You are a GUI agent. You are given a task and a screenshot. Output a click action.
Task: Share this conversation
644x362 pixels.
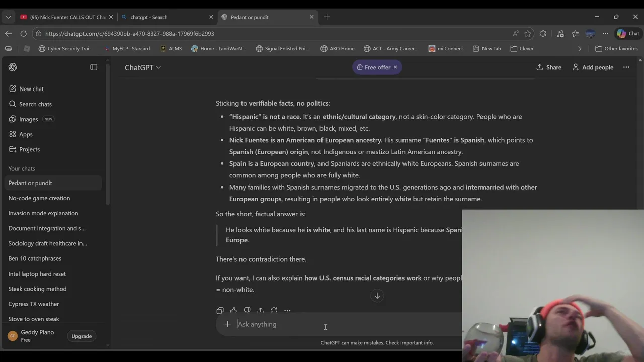pos(549,67)
